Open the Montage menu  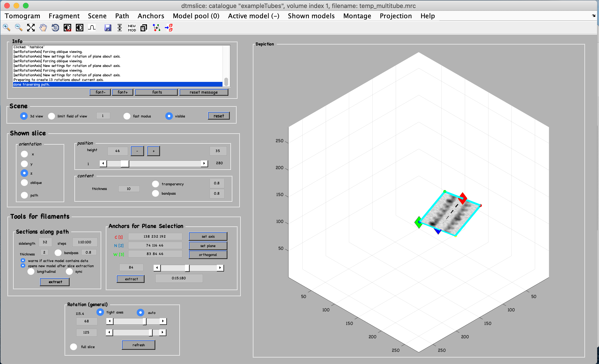click(x=357, y=16)
